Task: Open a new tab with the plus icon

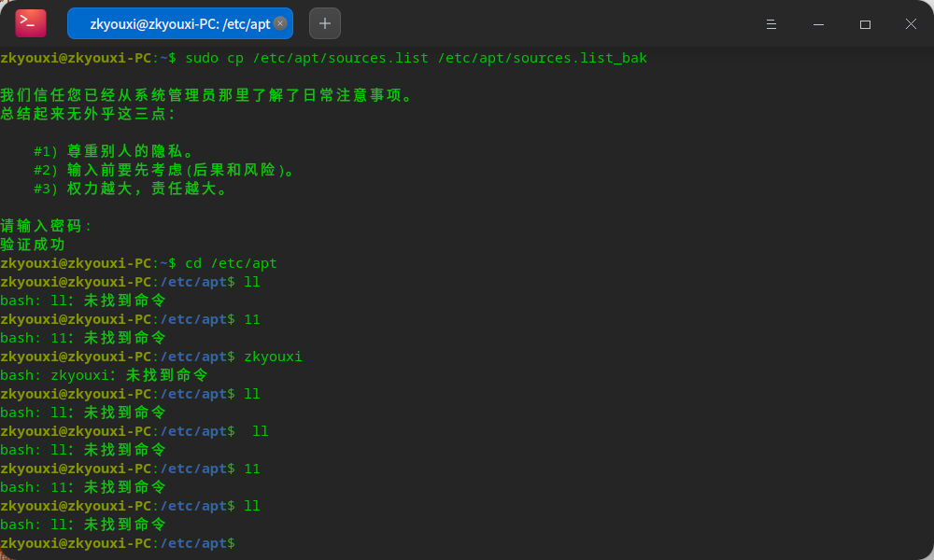Action: pos(324,22)
